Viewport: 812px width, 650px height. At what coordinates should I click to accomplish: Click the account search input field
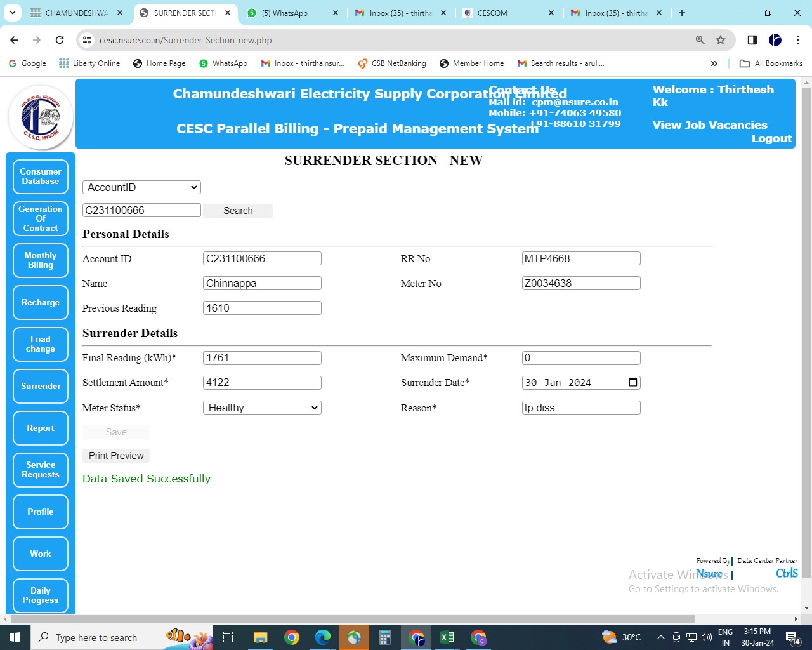141,210
